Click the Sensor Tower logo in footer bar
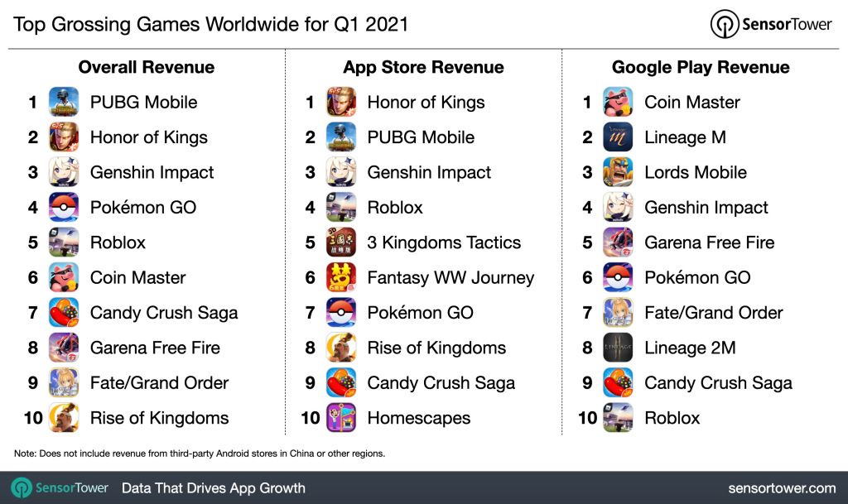This screenshot has height=504, width=848. [x=60, y=487]
